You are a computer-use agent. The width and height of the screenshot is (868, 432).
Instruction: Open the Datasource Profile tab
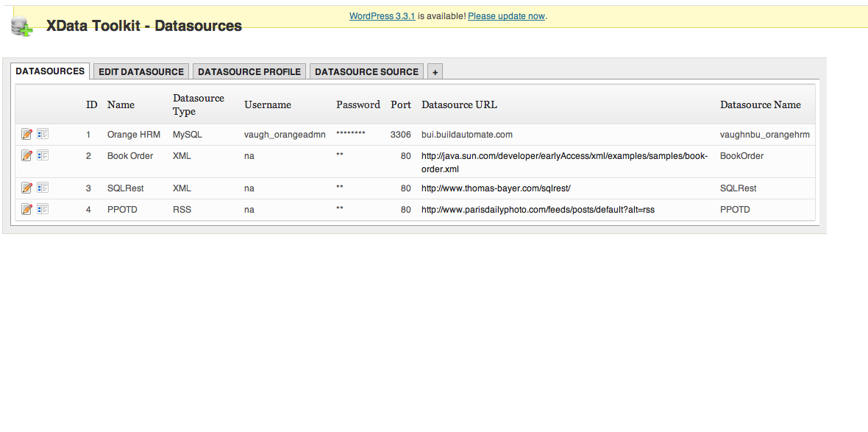[x=249, y=71]
